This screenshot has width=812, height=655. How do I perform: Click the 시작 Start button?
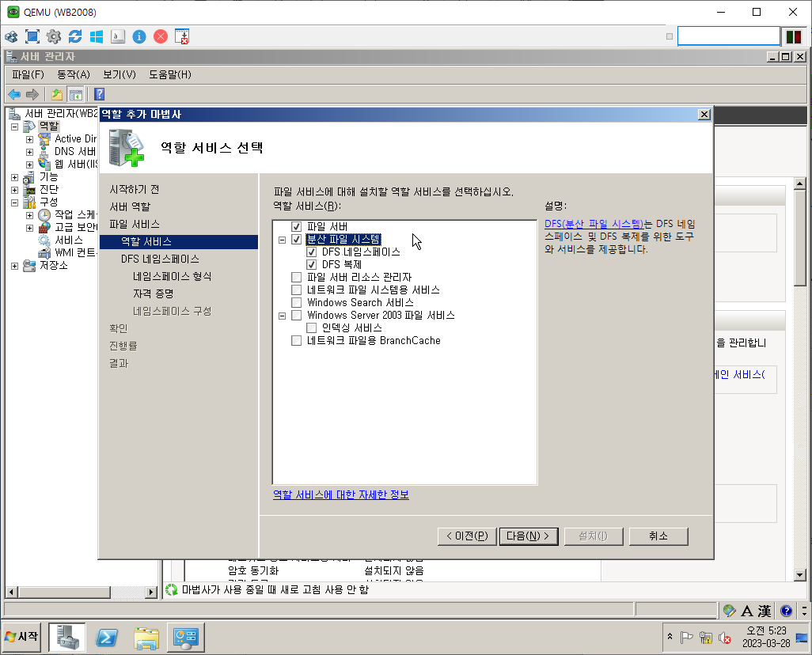[x=21, y=636]
